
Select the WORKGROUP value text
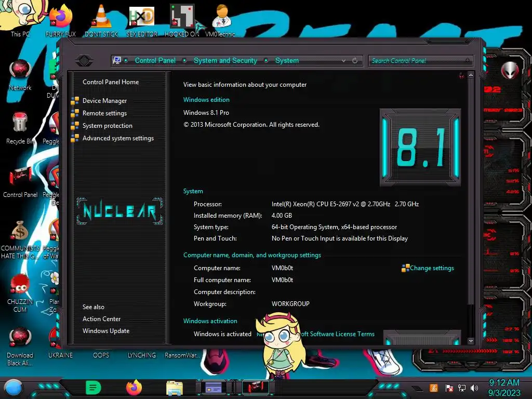tap(290, 303)
